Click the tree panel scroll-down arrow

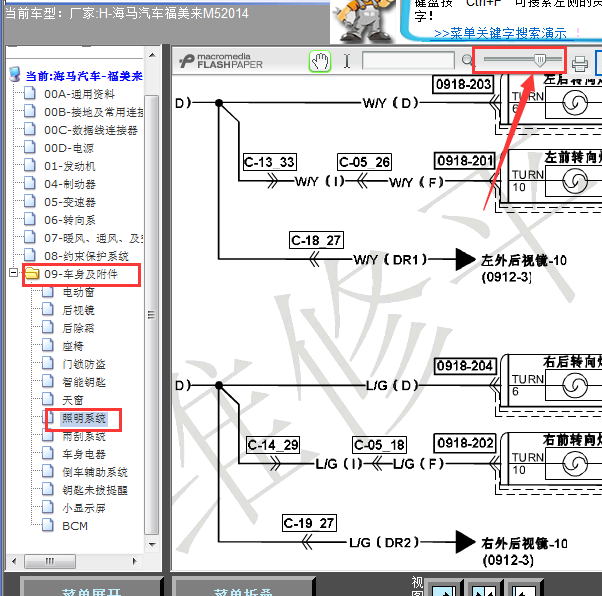pyautogui.click(x=152, y=545)
